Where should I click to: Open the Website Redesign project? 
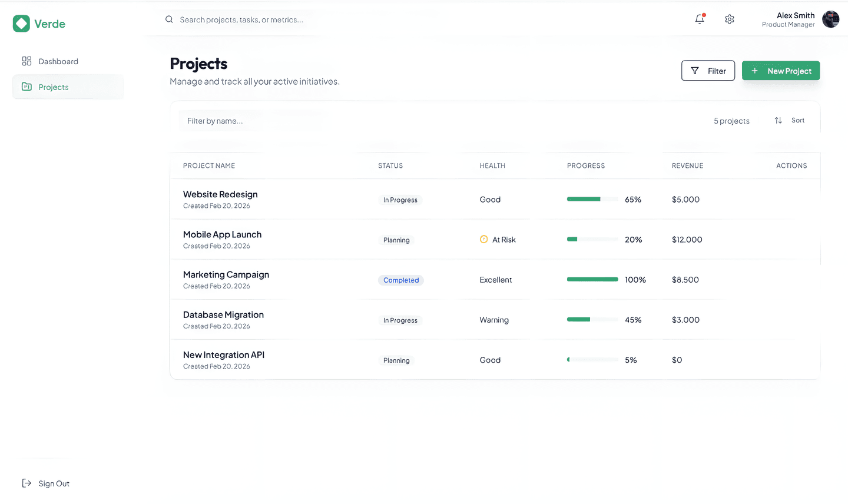click(220, 194)
